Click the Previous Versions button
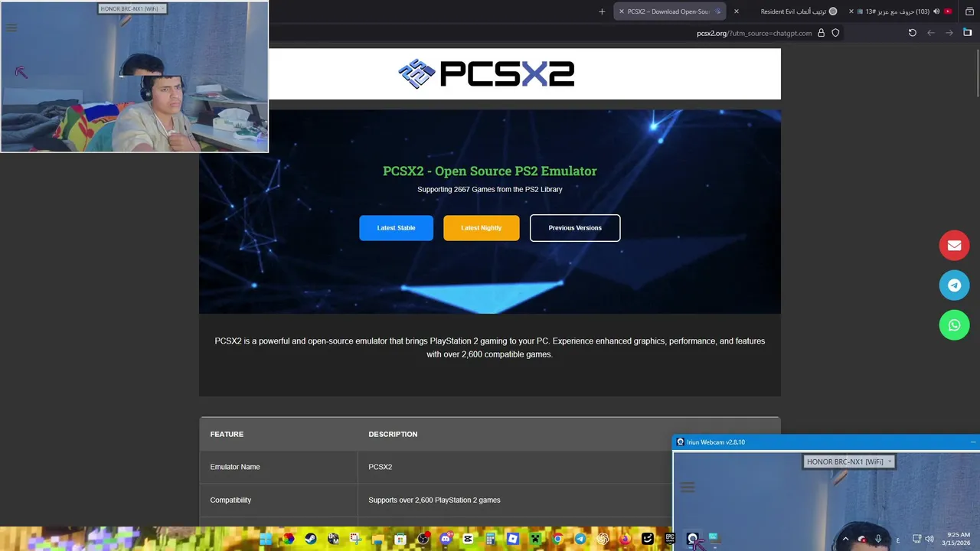 [x=575, y=228]
